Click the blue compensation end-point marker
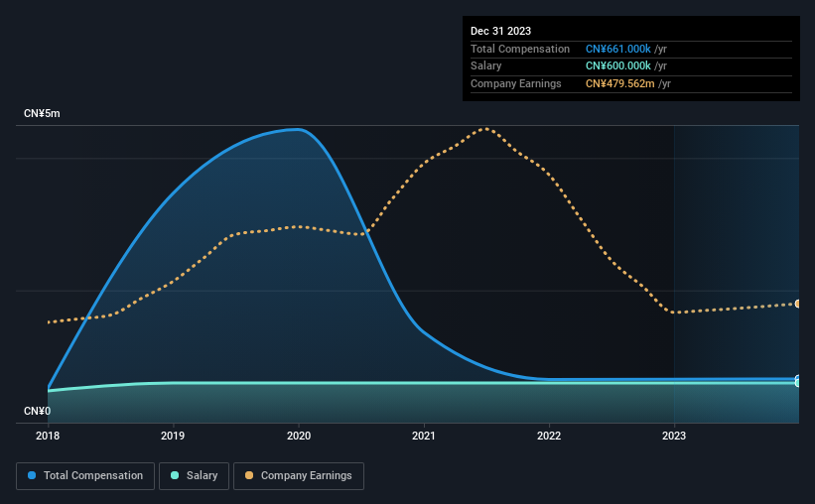815x504 pixels. pos(798,378)
